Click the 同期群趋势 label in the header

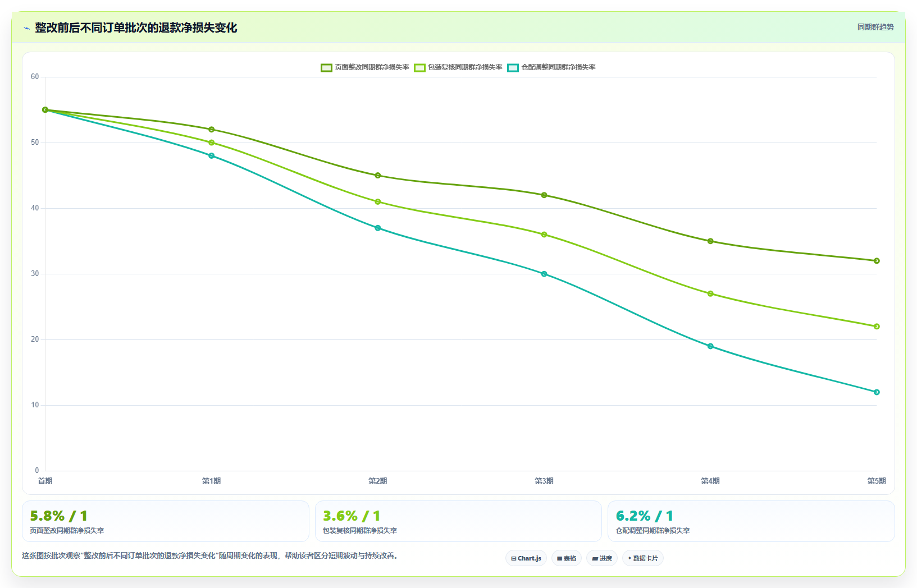point(875,27)
